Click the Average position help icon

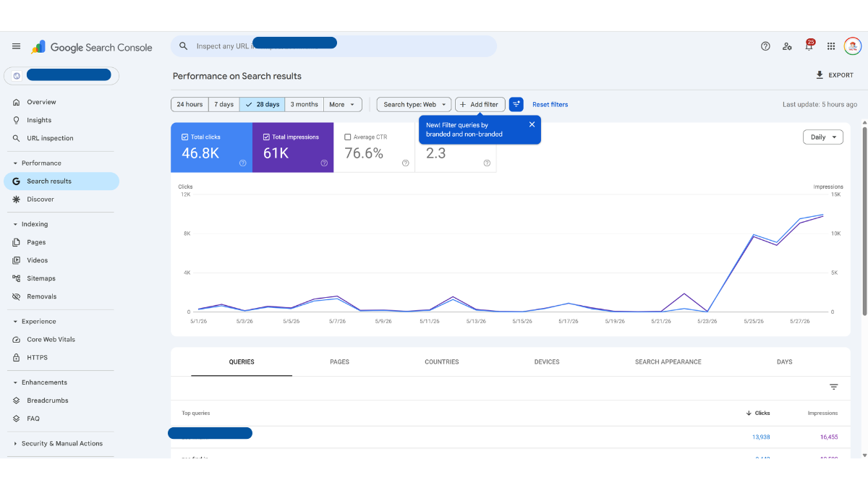(487, 163)
